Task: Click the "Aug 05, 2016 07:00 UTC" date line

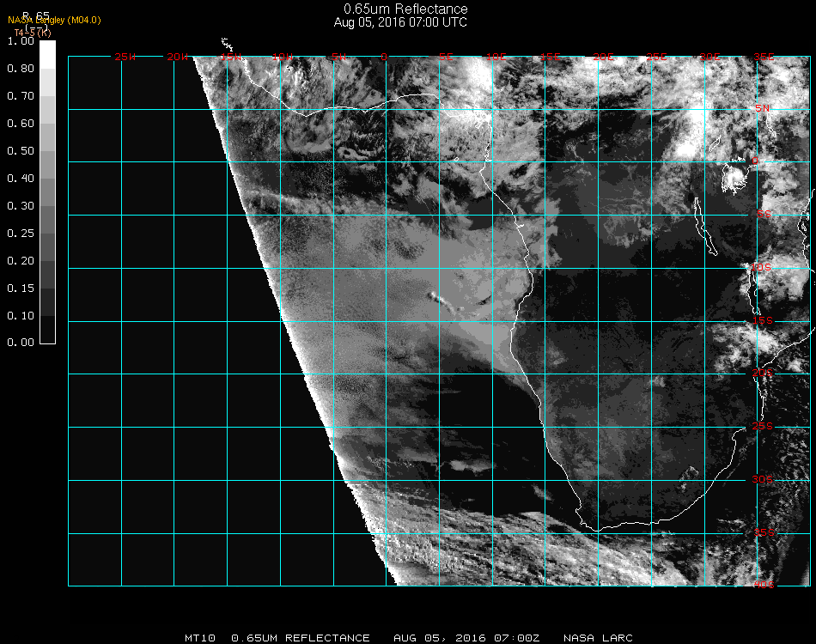Action: coord(400,22)
